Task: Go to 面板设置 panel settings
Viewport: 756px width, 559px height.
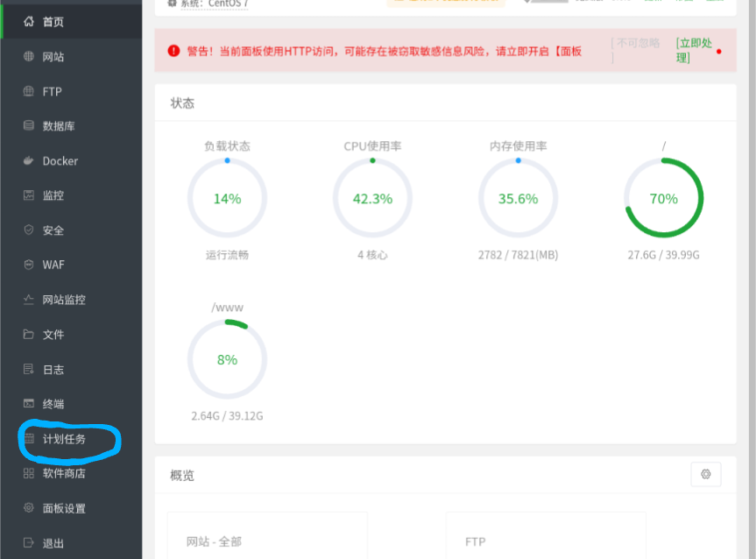Action: point(64,508)
